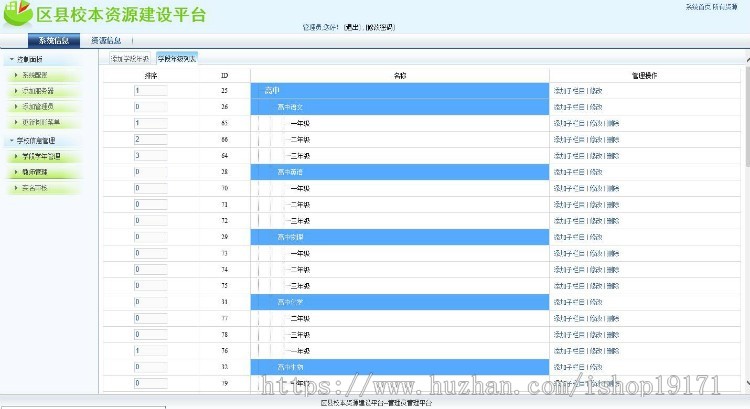Screen dimensions: 750x409
Task: Click the sort order input of ID 64
Action: pyautogui.click(x=151, y=155)
